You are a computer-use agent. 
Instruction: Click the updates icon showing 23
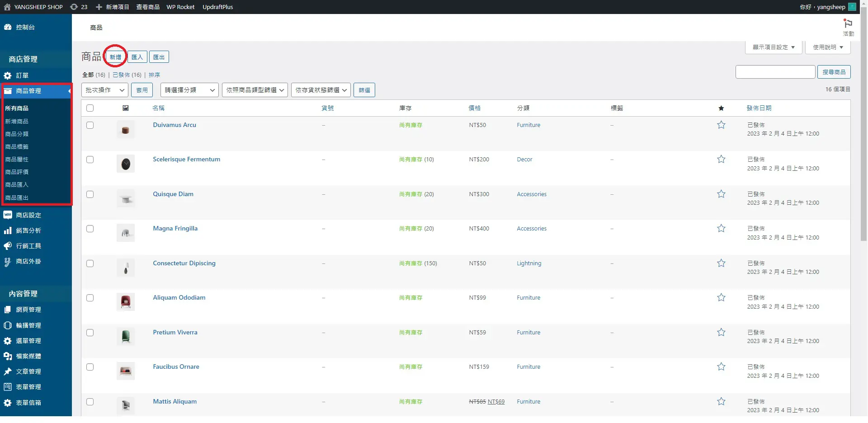(79, 7)
